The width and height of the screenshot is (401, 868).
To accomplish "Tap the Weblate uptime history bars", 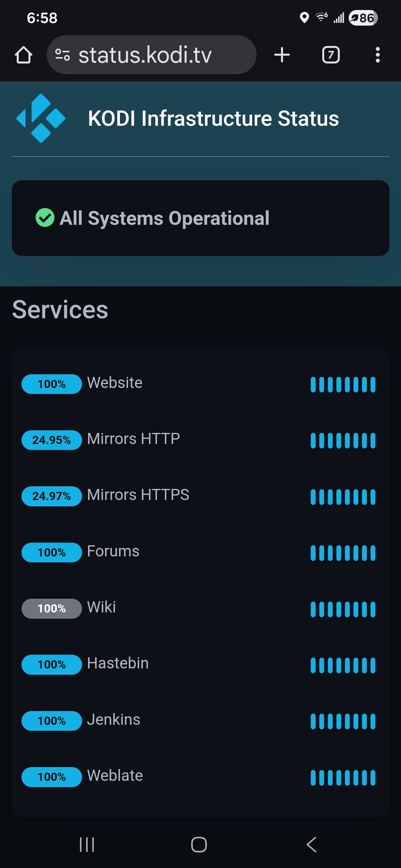I will pos(343,777).
